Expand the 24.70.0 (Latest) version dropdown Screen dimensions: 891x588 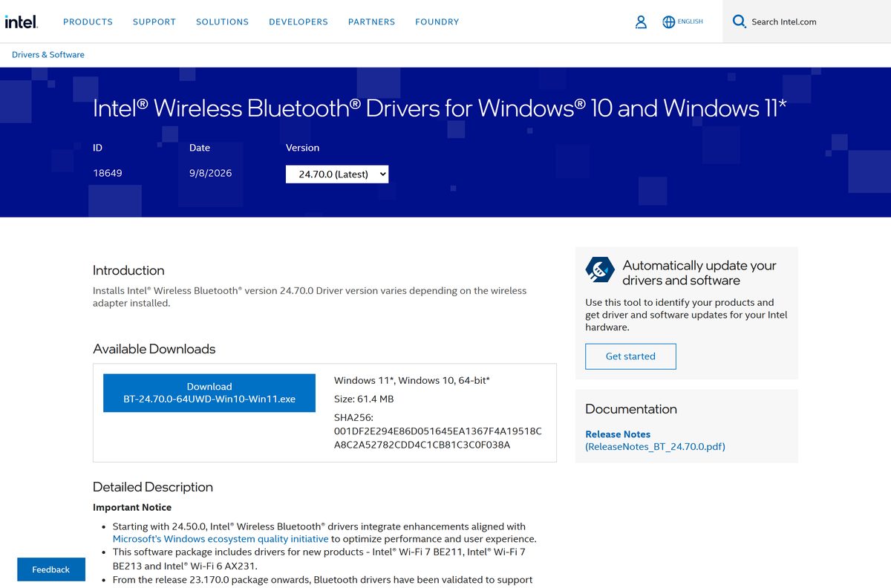pyautogui.click(x=337, y=174)
